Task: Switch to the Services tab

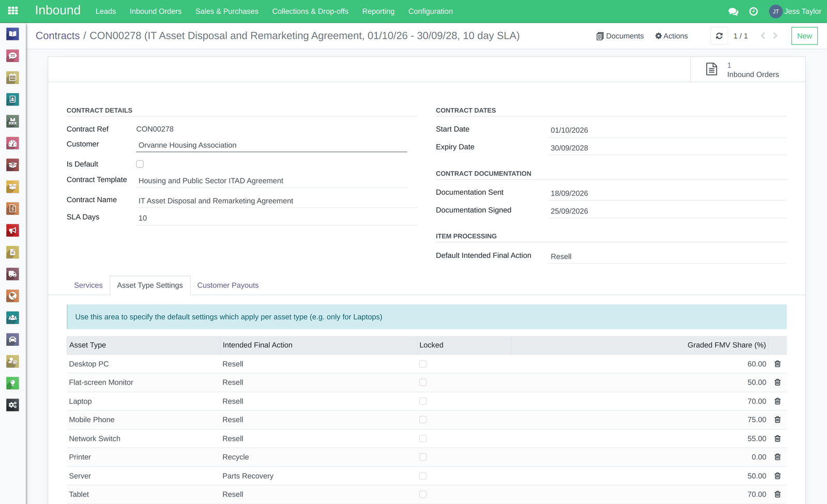Action: pos(88,285)
